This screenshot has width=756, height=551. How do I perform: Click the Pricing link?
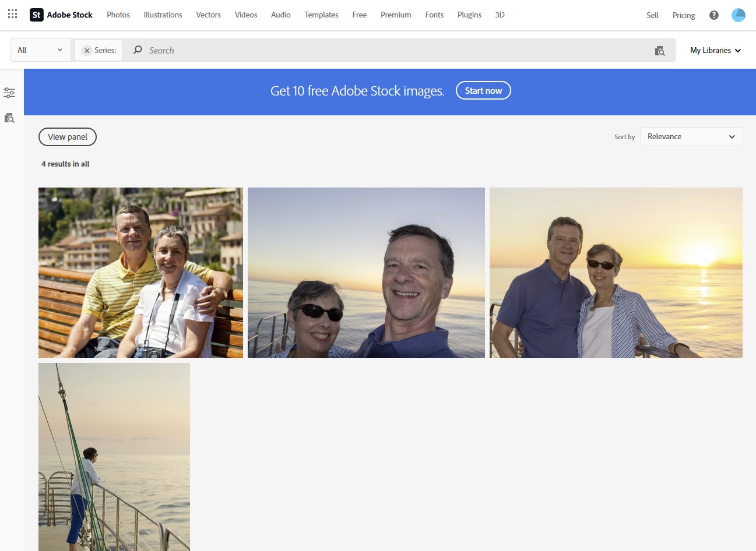[683, 15]
